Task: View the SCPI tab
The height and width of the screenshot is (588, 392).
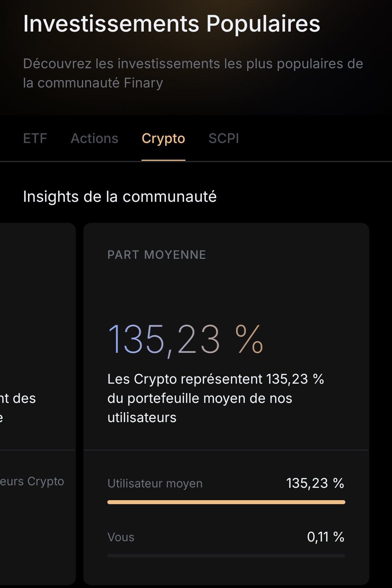Action: click(x=224, y=138)
